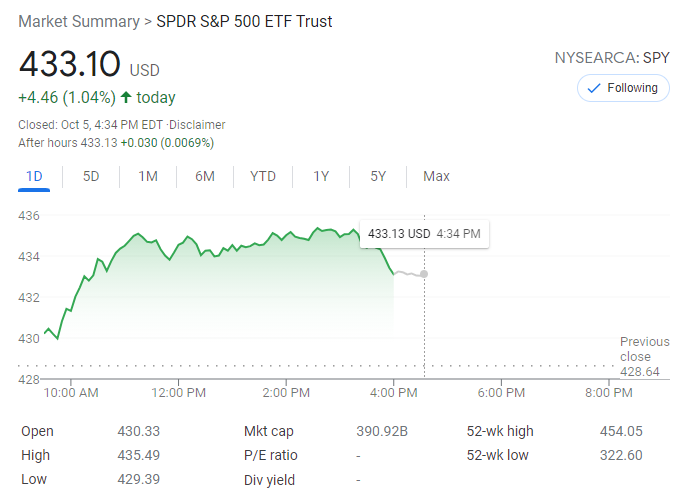
Task: Open the 6M time range tab
Action: pyautogui.click(x=205, y=177)
